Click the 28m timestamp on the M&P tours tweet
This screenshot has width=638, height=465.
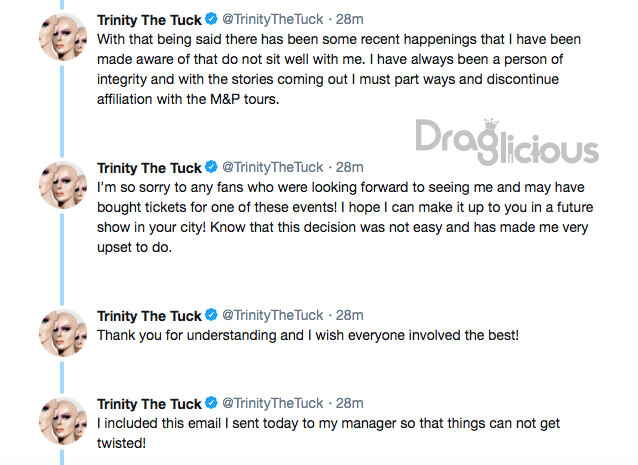pyautogui.click(x=350, y=19)
